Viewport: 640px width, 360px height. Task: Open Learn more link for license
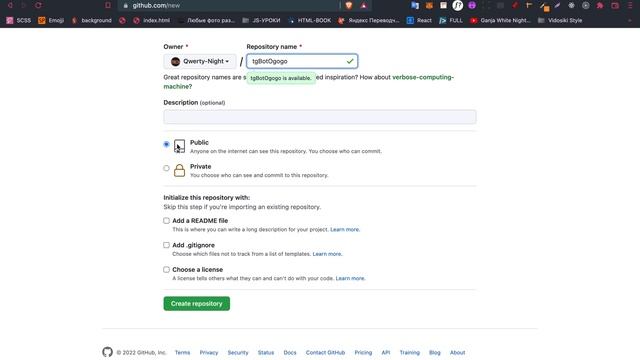click(350, 278)
